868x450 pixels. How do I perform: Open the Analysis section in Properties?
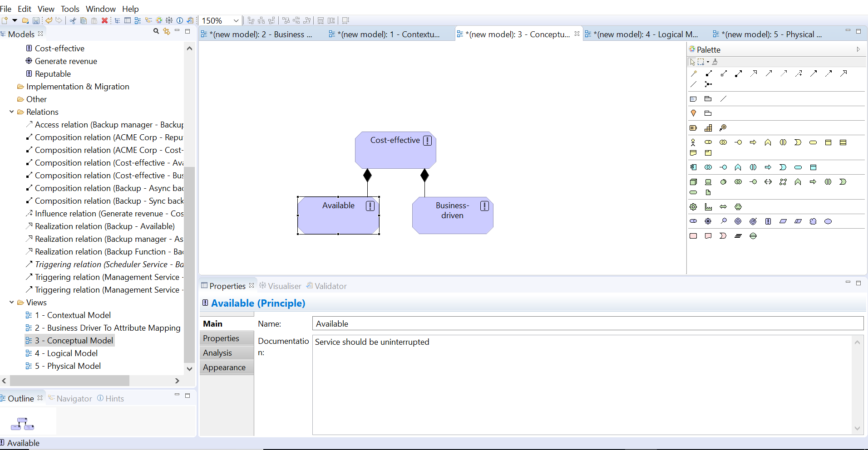point(217,353)
